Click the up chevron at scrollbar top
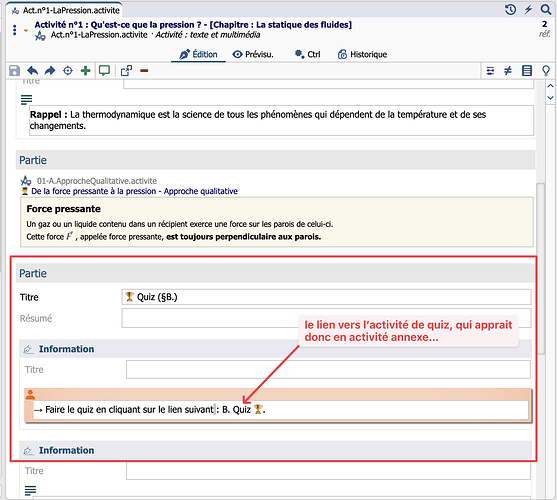The image size is (557, 500). (x=550, y=86)
